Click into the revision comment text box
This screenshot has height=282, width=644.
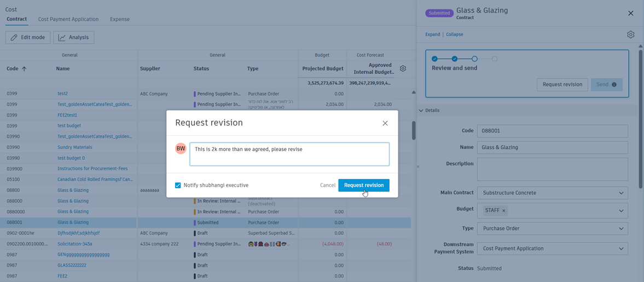289,154
